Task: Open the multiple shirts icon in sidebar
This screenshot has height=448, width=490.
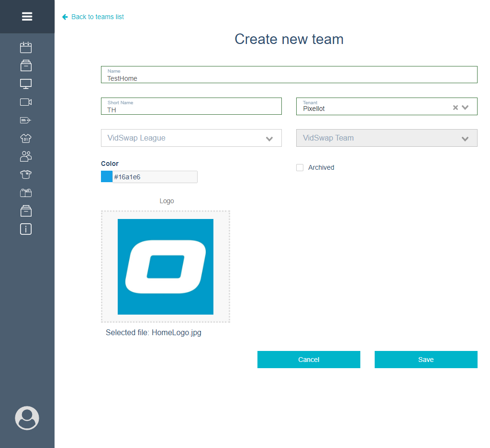Action: point(26,193)
